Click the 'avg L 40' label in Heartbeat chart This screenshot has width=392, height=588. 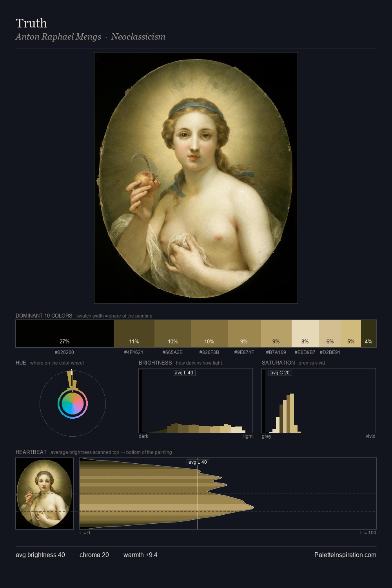(x=198, y=462)
